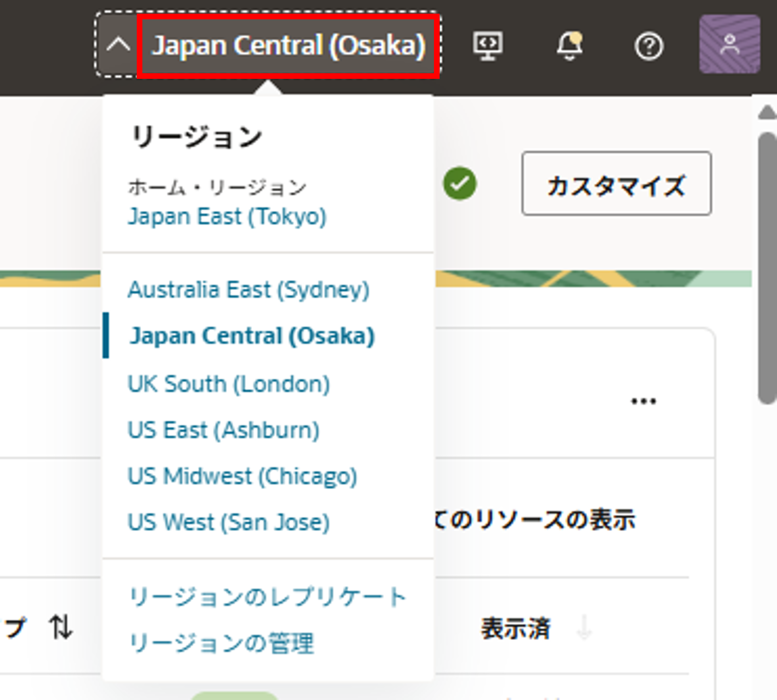Click the Japan Central (Osaka) region selector

click(288, 45)
